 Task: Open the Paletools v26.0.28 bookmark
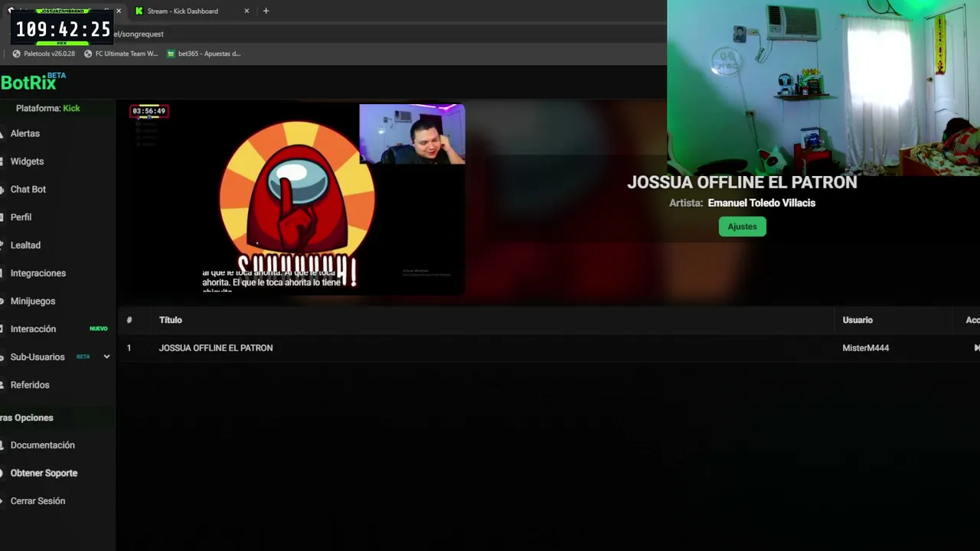point(44,54)
